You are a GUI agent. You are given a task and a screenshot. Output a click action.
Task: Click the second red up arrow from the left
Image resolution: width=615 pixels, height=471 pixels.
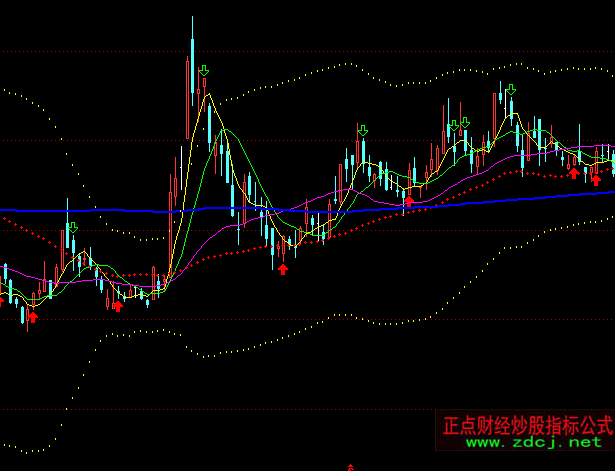[117, 306]
